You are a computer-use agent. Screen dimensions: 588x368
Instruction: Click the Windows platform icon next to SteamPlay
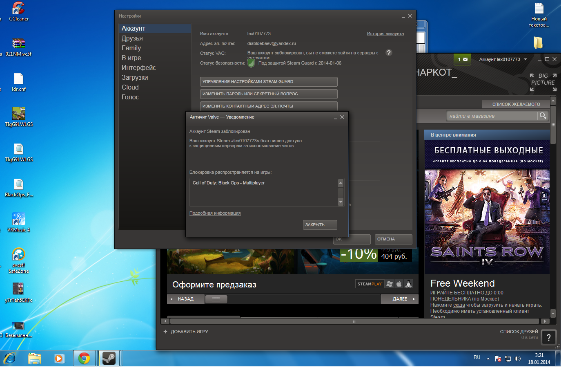tap(390, 284)
